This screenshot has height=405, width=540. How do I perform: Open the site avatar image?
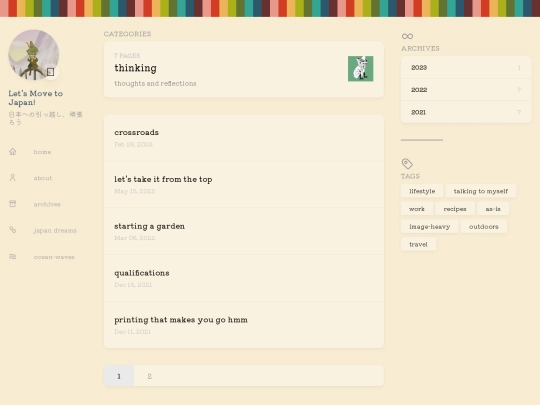(x=34, y=55)
